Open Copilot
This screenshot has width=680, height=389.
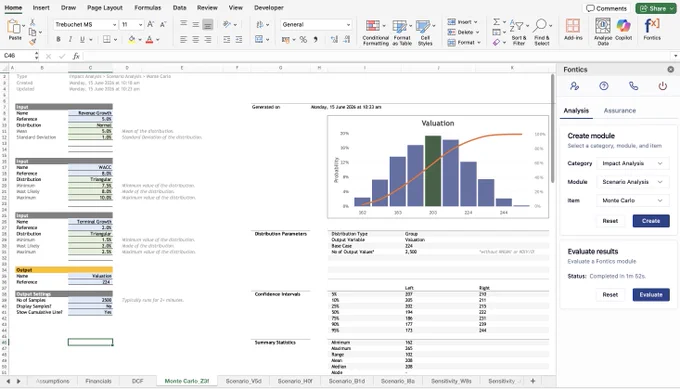[x=623, y=30]
